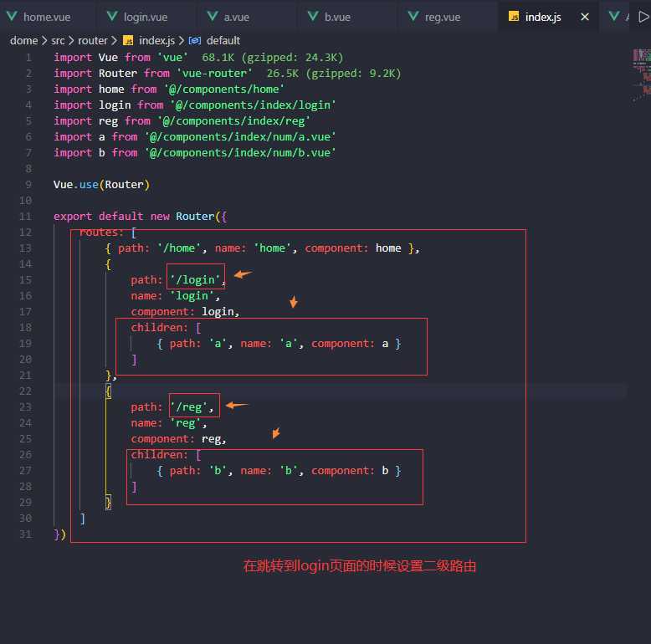This screenshot has width=651, height=644.
Task: Click the 'routes:' property
Action: point(101,233)
